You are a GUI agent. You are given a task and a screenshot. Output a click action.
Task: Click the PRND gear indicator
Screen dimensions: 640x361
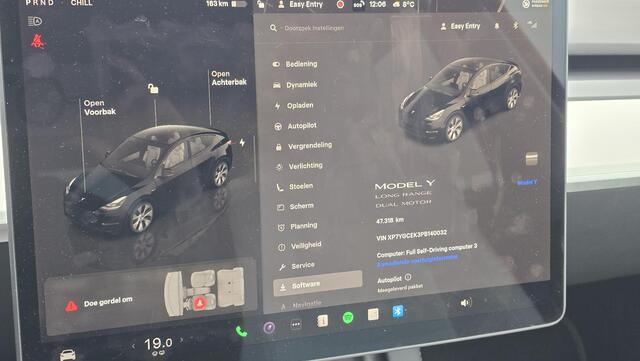coord(40,3)
